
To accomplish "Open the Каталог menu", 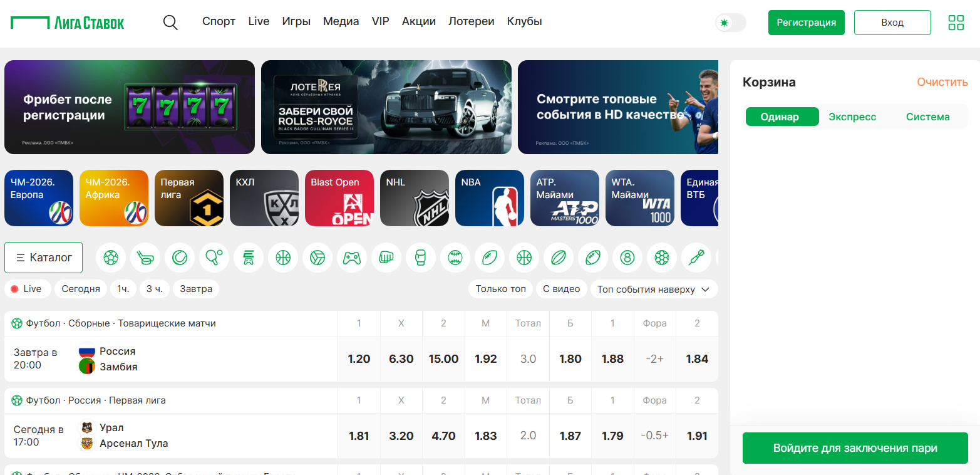I will (x=43, y=258).
